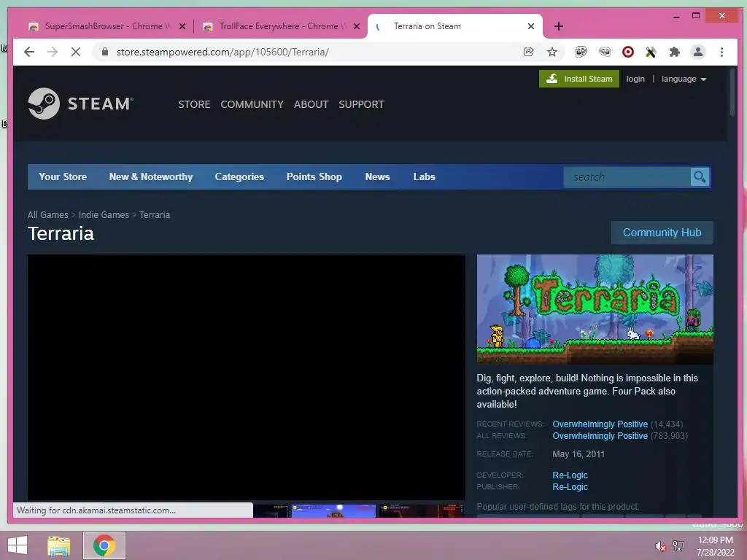Click the May 16, 2011 release date
747x560 pixels.
(578, 454)
